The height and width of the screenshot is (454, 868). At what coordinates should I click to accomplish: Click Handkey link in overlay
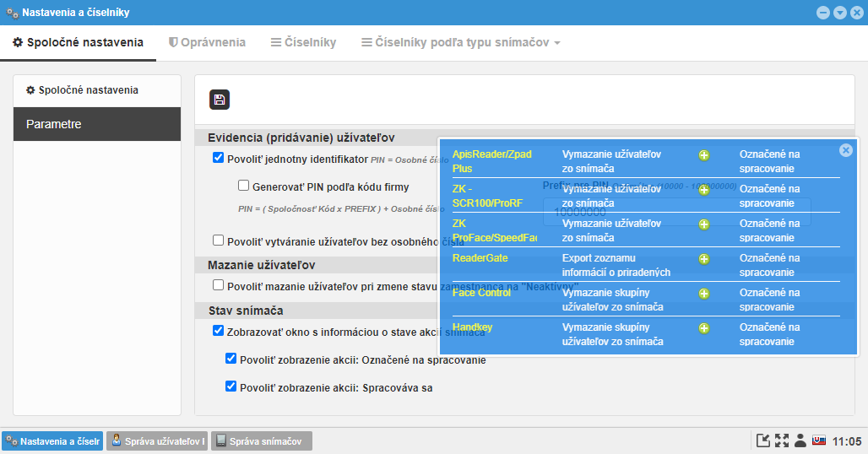(x=472, y=327)
